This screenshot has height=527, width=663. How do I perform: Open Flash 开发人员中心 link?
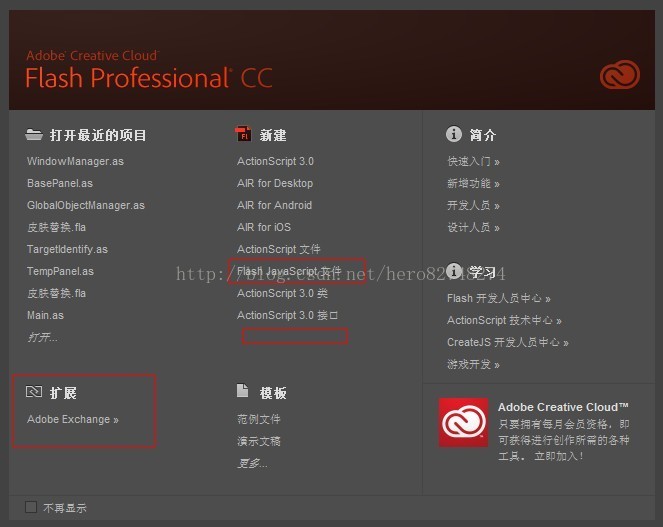tap(499, 298)
